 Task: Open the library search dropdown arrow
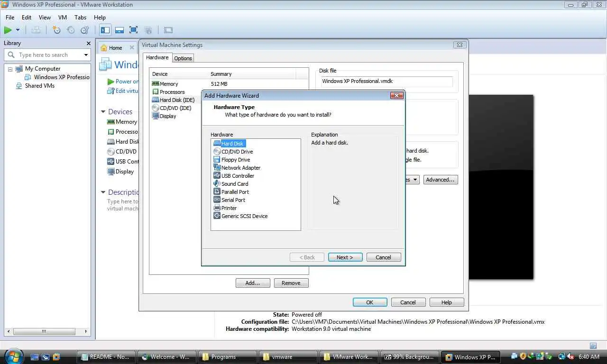(86, 55)
